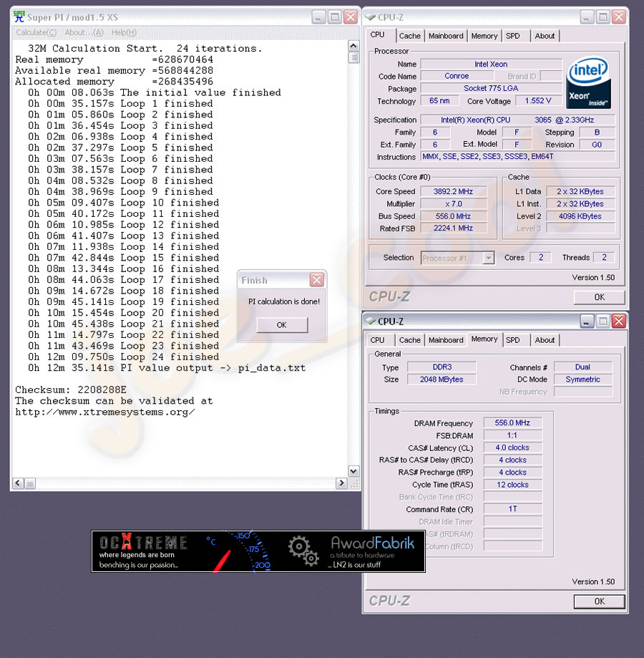Click the Level 2 4096 KBytes cache field
This screenshot has width=644, height=658.
(x=580, y=216)
